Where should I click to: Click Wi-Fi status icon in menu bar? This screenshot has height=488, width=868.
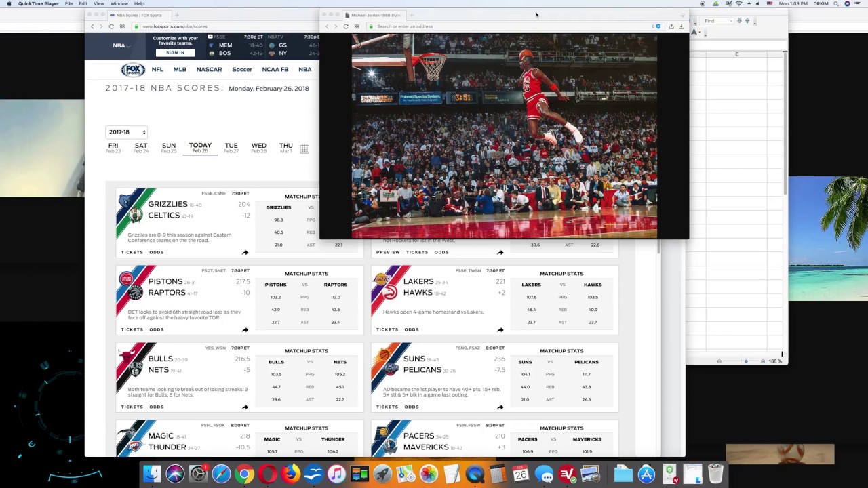738,3
